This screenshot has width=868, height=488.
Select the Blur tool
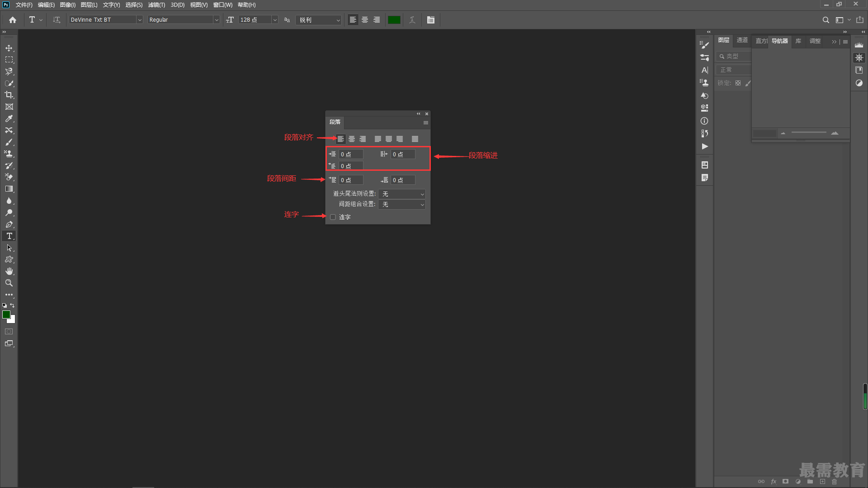tap(9, 201)
